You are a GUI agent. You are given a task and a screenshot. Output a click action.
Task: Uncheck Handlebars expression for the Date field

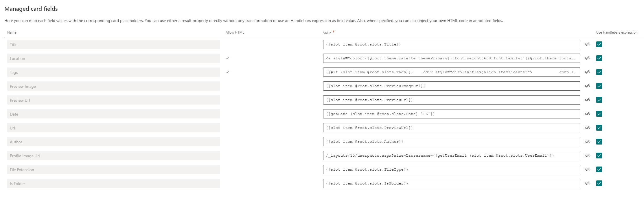pyautogui.click(x=599, y=114)
